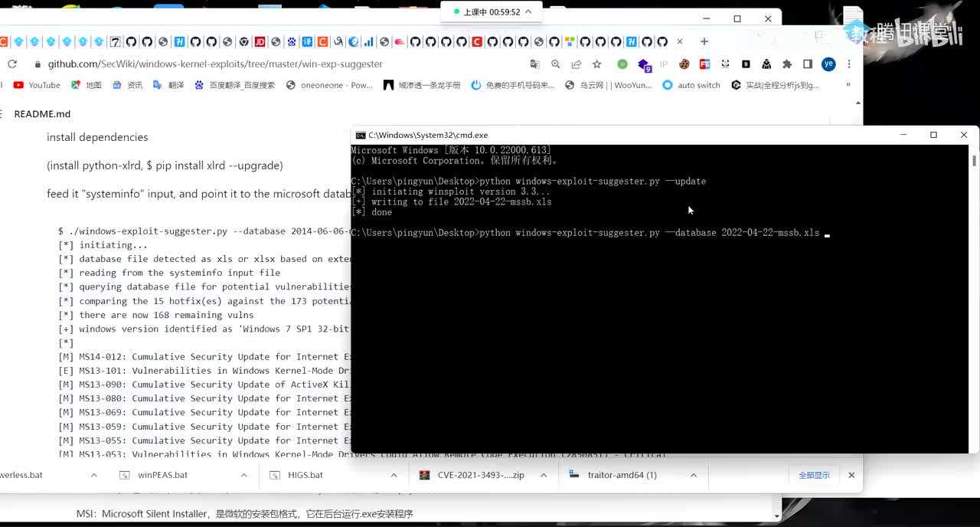Open the 地图 bookmark
This screenshot has height=527, width=980.
pos(86,85)
